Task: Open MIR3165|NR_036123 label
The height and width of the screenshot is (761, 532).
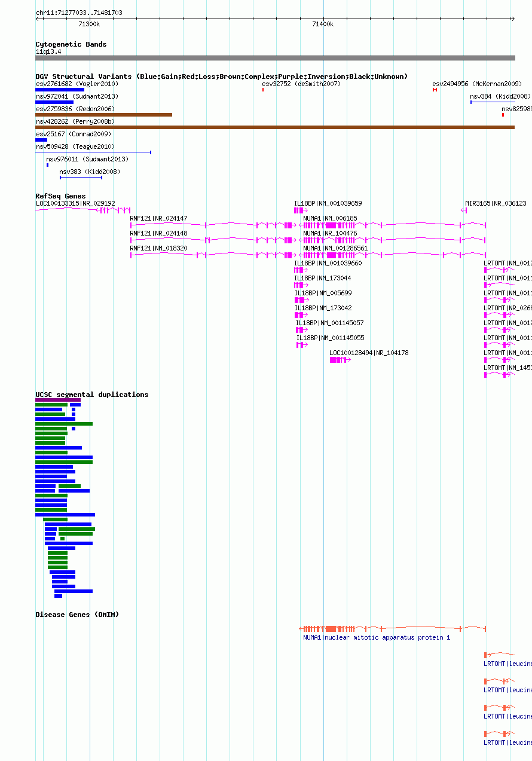Action: [x=496, y=203]
